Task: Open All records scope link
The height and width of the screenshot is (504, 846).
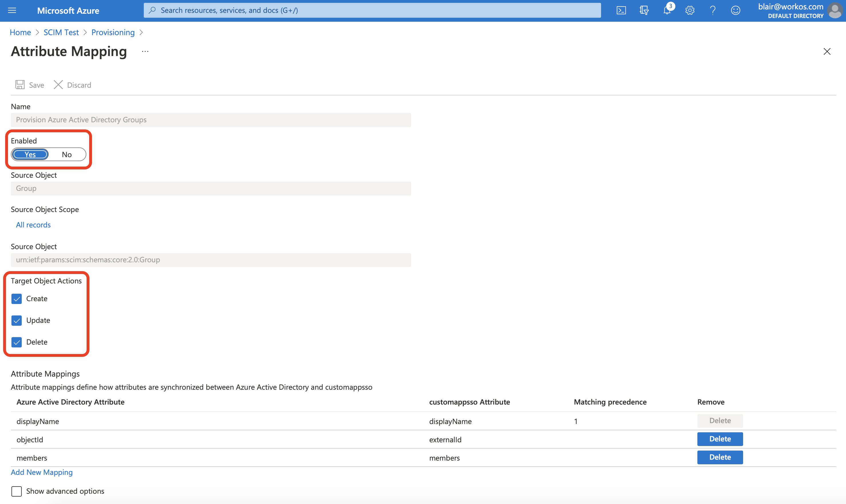Action: [x=33, y=225]
